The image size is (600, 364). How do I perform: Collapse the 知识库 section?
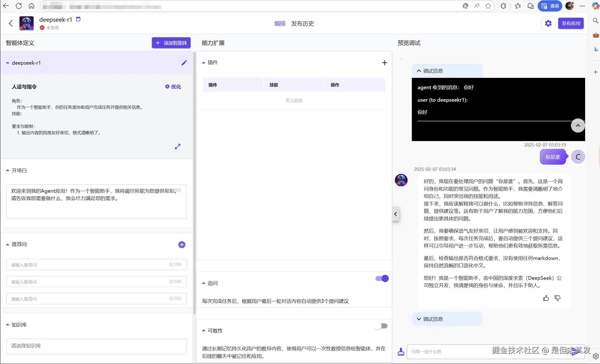(x=8, y=325)
